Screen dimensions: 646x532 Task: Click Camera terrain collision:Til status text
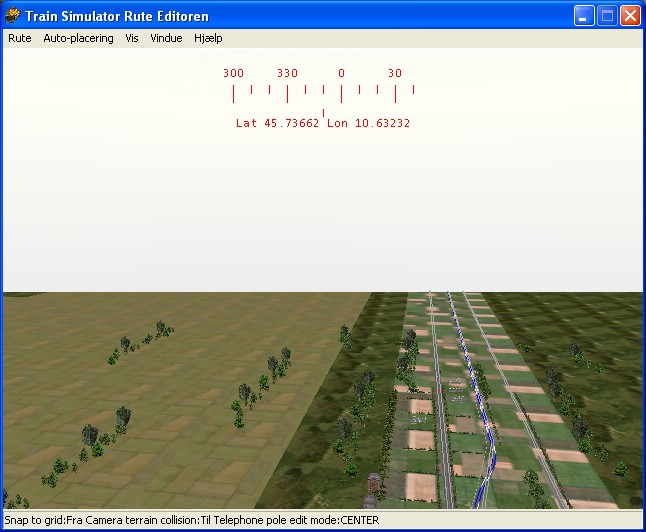(x=148, y=520)
